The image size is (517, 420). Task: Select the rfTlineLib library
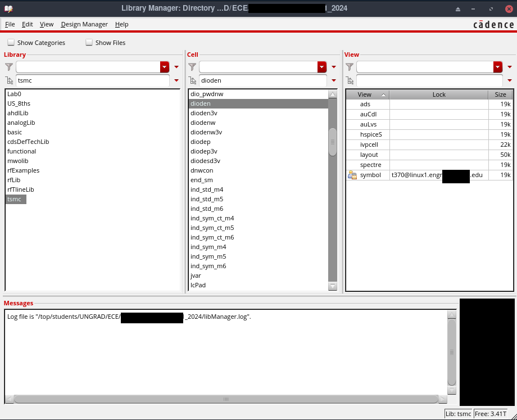(x=21, y=189)
